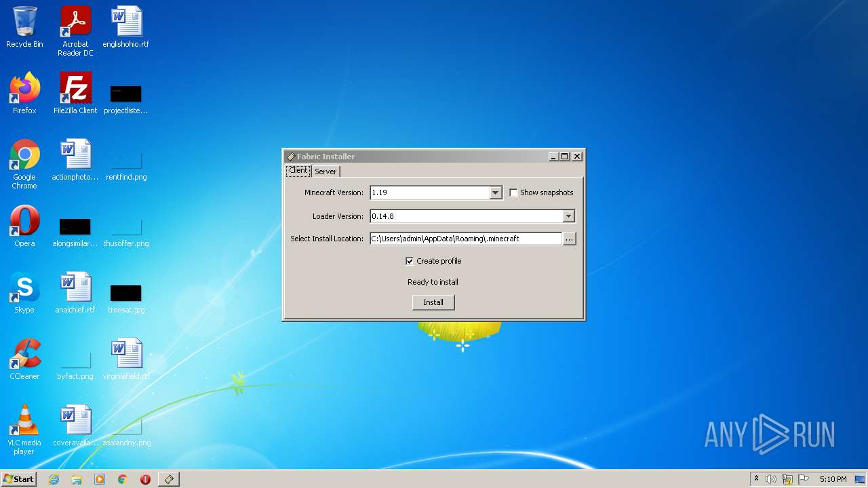Click the Install Location path field
The height and width of the screenshot is (488, 868).
(466, 239)
